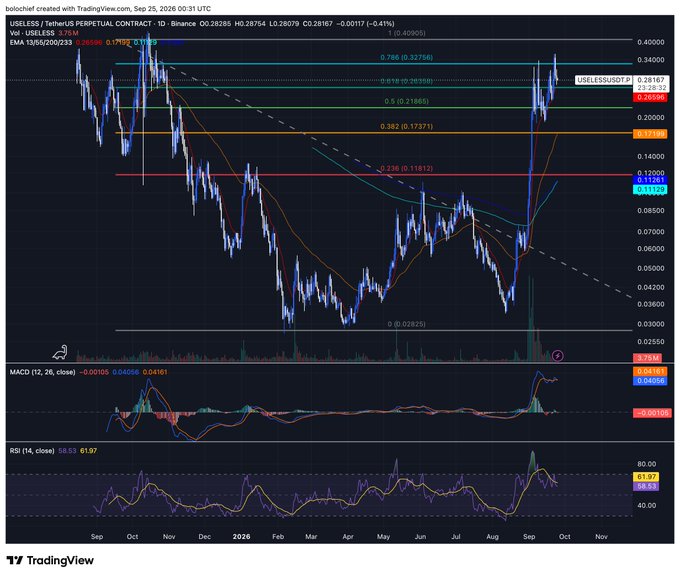The width and height of the screenshot is (680, 577).
Task: Click the 0.07000 price axis label
Action: click(x=651, y=232)
